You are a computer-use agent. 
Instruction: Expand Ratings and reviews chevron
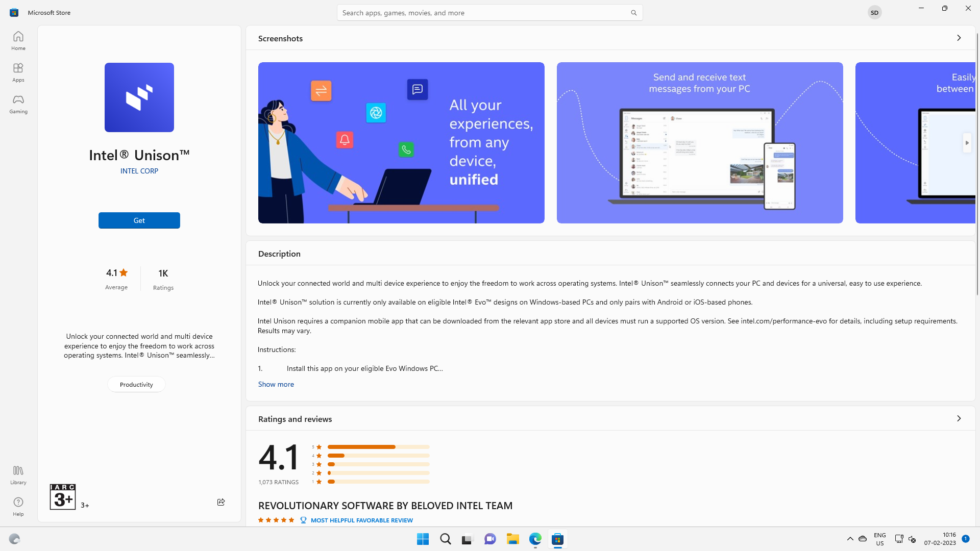(959, 418)
